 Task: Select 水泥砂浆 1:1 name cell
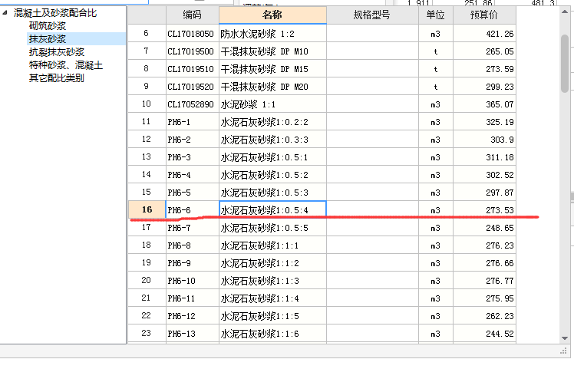point(272,104)
